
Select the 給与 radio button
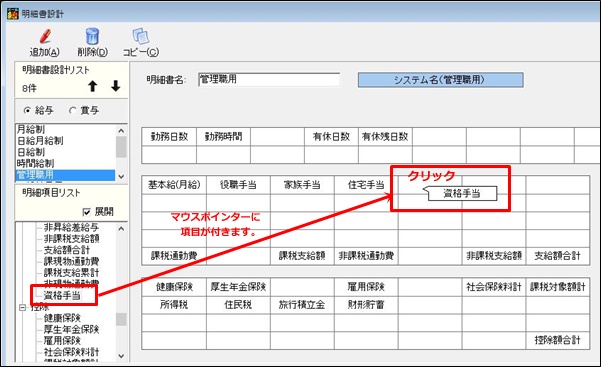pos(27,110)
